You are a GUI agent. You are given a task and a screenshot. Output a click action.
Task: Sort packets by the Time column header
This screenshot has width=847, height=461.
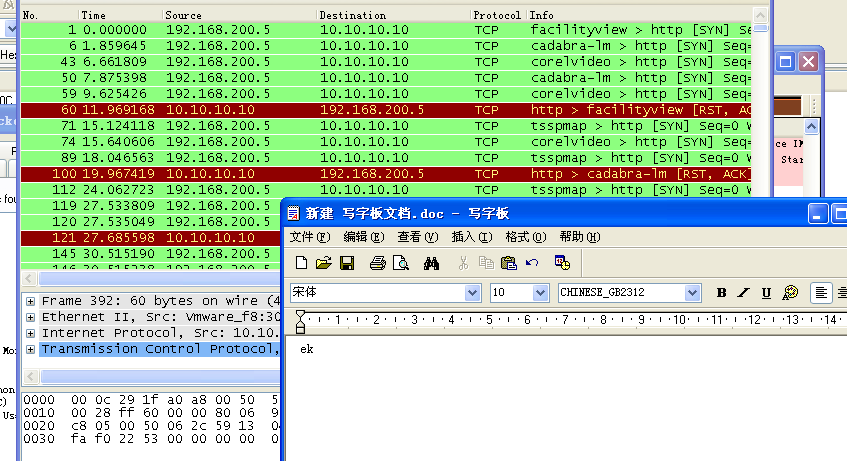point(120,15)
